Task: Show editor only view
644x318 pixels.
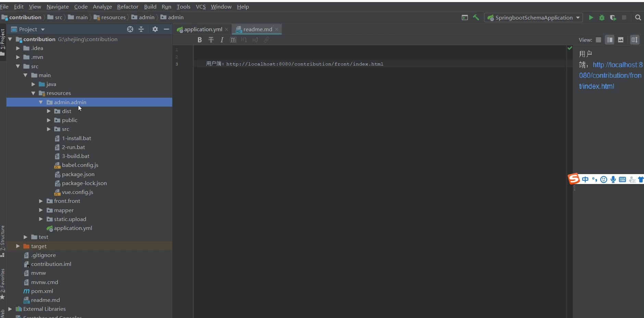Action: coord(598,40)
